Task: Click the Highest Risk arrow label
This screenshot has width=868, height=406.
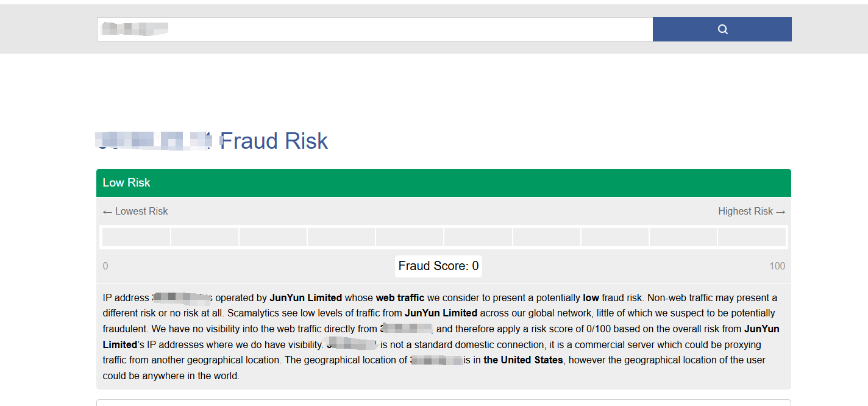Action: click(751, 212)
